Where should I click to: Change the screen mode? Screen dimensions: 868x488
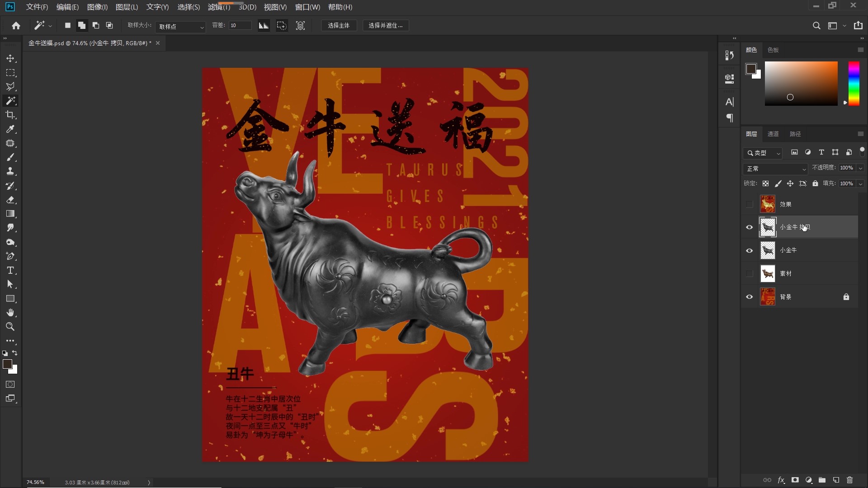point(10,399)
